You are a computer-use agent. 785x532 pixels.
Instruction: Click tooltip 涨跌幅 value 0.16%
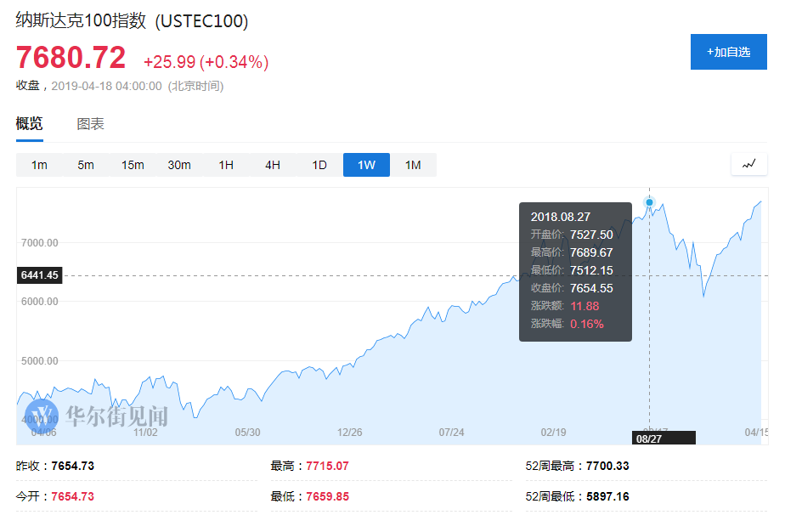coord(587,324)
